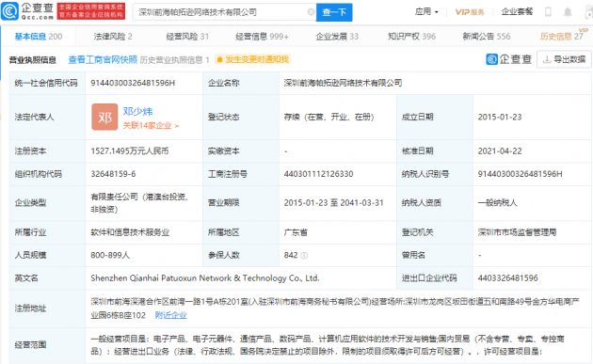The width and height of the screenshot is (593, 364).
Task: Expand 关联14家企业 link arrow
Action: [177, 126]
